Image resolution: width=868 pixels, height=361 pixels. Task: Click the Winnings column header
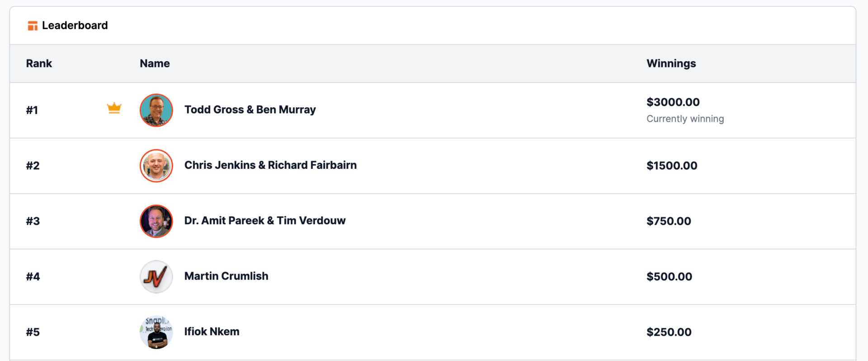[671, 64]
